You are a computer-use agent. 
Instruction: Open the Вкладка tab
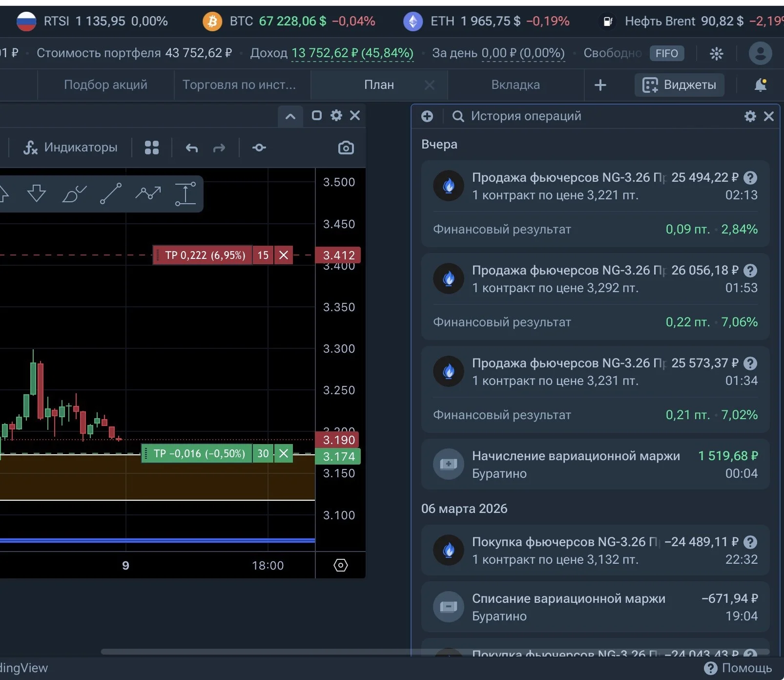tap(516, 85)
